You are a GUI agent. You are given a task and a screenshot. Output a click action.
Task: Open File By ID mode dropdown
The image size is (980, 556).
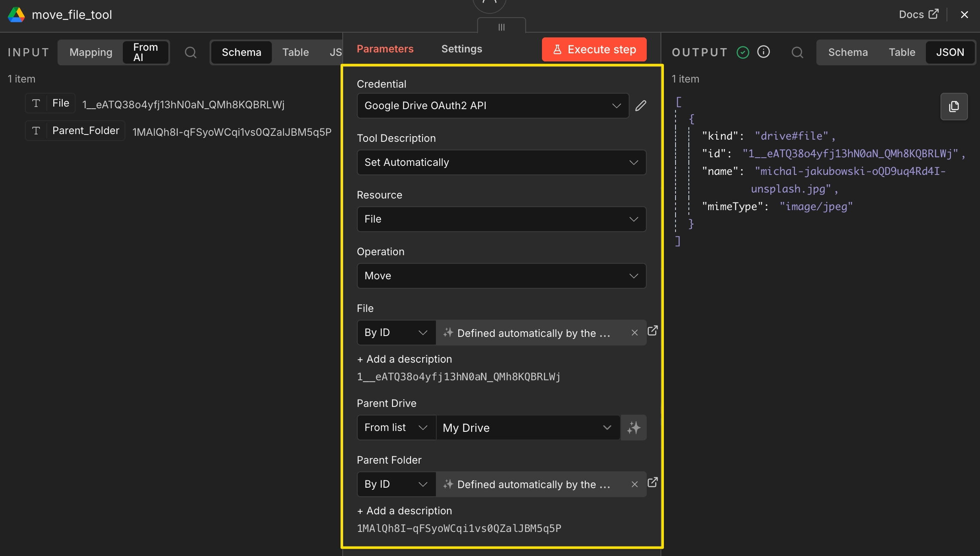396,333
